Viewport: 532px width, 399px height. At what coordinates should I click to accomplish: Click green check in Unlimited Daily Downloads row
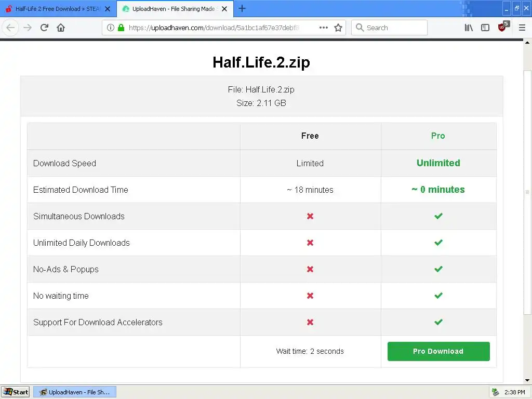click(x=438, y=242)
